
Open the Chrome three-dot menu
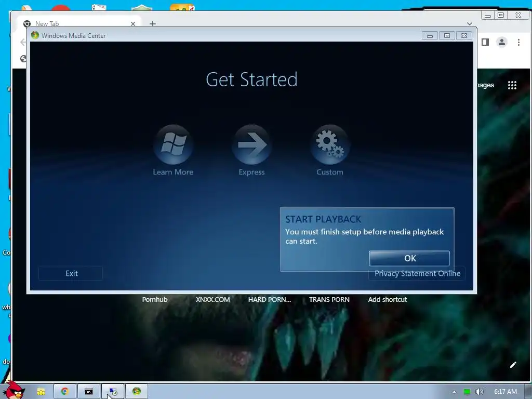(x=518, y=42)
